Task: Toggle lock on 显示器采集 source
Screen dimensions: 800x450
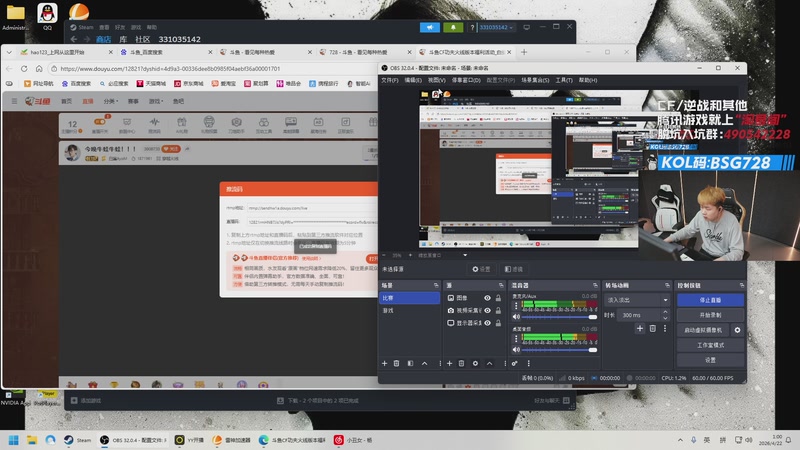Action: [x=498, y=323]
